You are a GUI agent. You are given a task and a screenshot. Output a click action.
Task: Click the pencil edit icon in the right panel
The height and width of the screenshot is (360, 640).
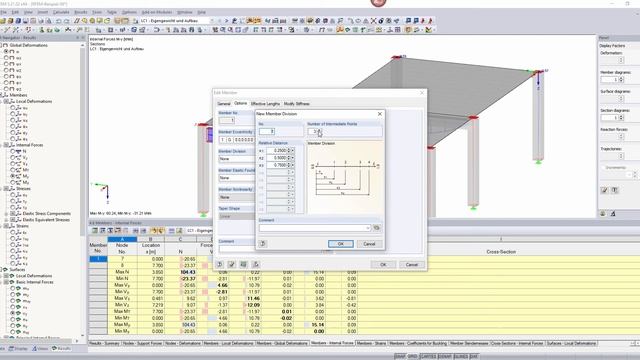point(604,190)
